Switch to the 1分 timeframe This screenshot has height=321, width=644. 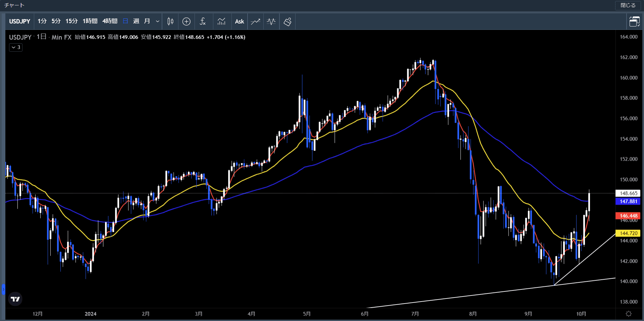(x=42, y=21)
